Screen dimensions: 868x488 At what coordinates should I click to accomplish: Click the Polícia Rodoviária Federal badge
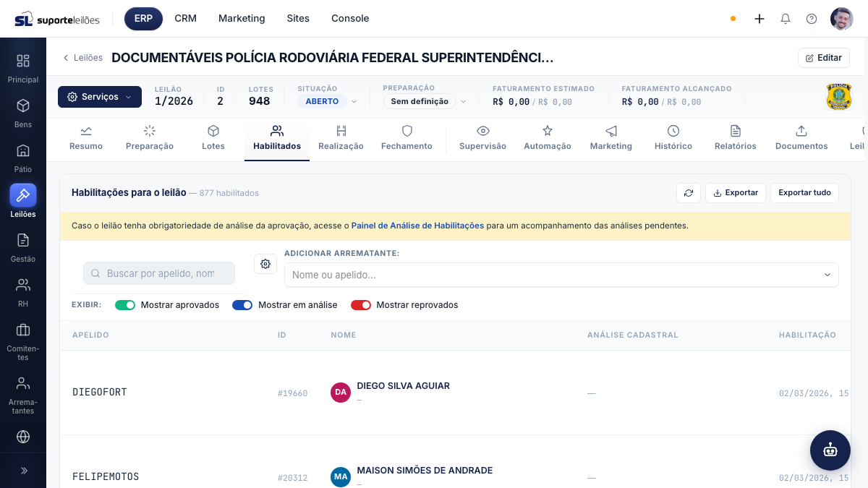[x=839, y=97]
